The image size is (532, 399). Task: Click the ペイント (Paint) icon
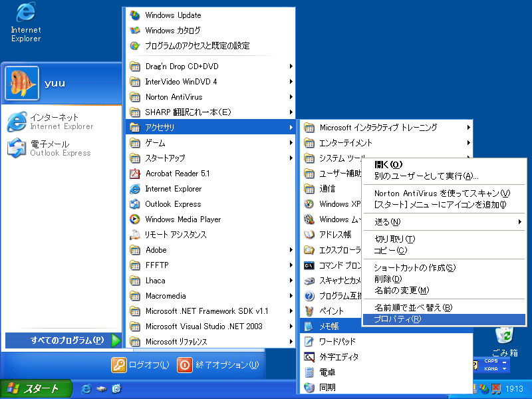click(x=309, y=311)
